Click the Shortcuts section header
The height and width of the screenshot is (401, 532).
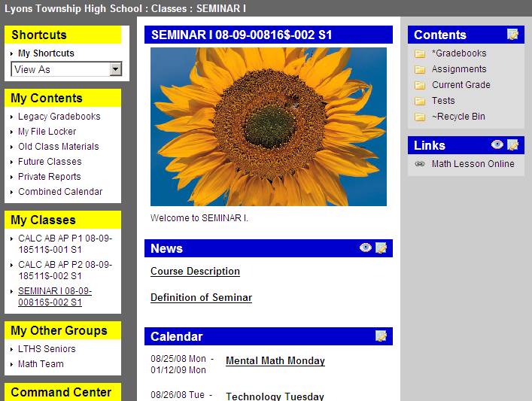click(62, 35)
